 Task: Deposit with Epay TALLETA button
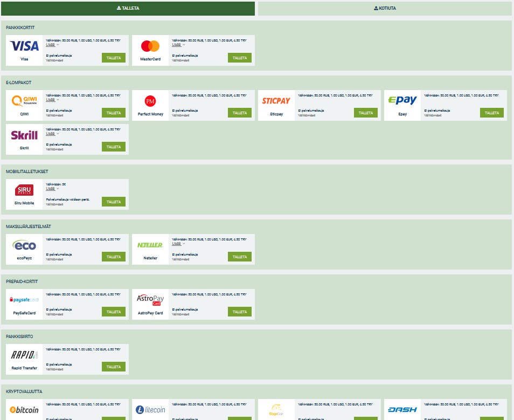(492, 113)
